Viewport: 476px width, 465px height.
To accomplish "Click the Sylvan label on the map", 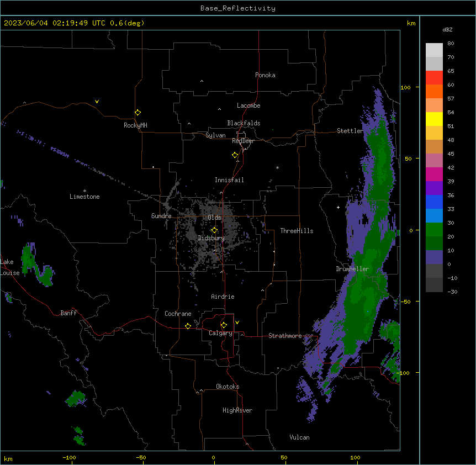I will coord(215,135).
